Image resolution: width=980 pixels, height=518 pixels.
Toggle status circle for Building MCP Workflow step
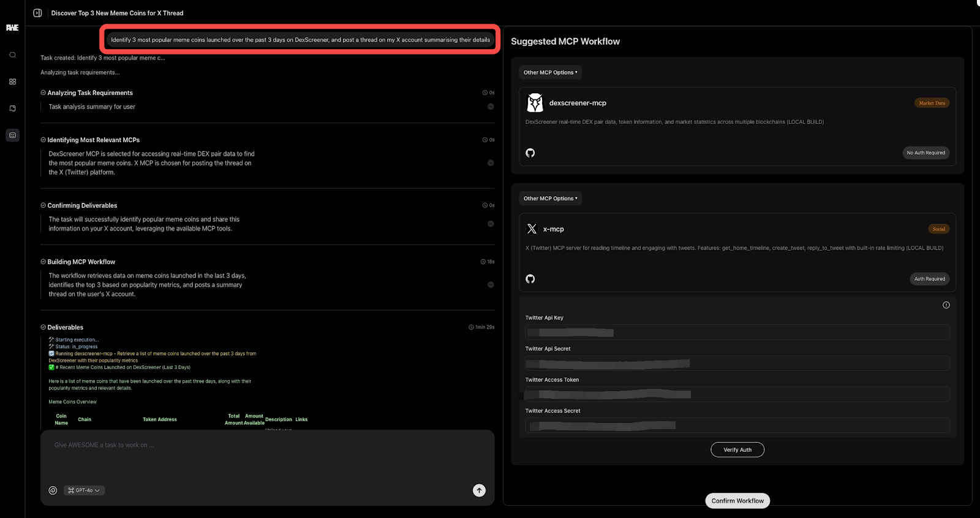click(x=491, y=285)
